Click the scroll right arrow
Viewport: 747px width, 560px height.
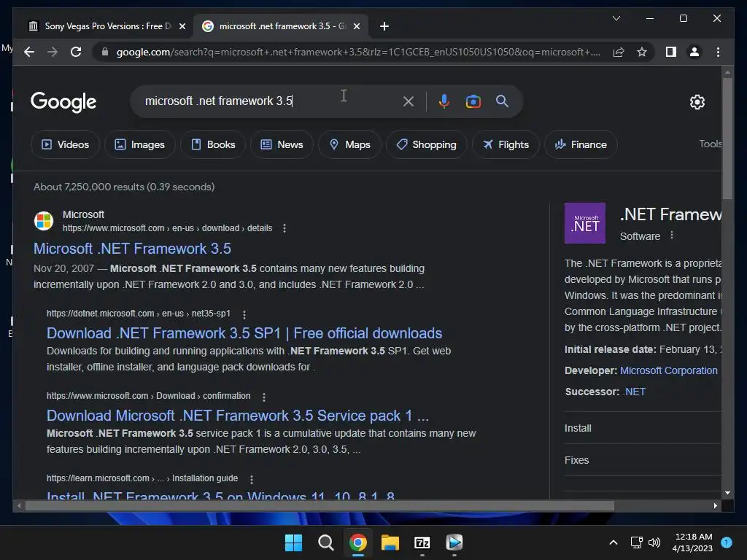coord(716,506)
